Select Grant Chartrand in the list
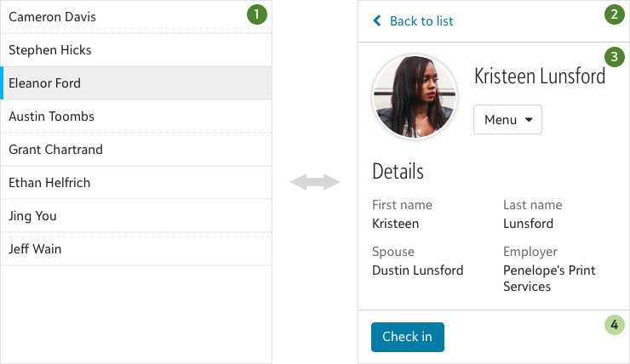630x364 pixels. pyautogui.click(x=136, y=150)
